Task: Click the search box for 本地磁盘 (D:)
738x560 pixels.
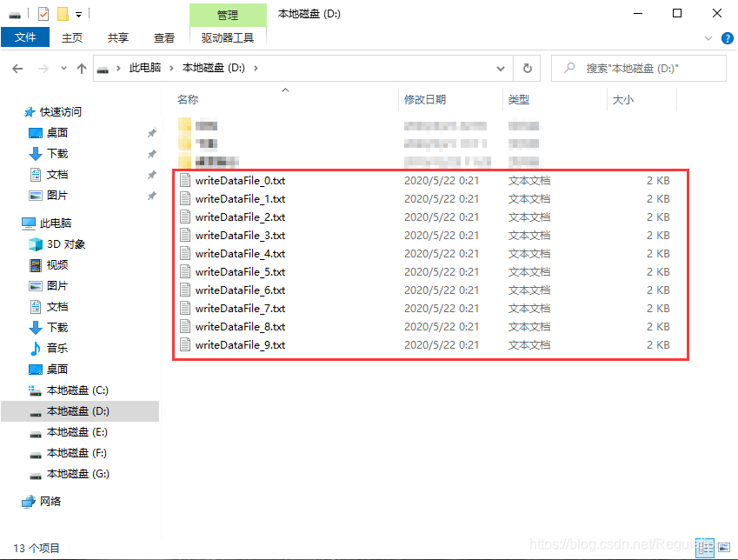Action: coord(638,68)
